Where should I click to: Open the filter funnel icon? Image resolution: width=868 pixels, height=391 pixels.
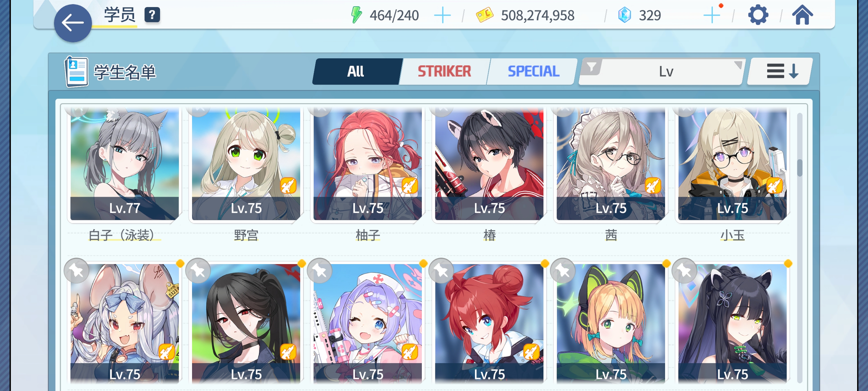coord(591,67)
